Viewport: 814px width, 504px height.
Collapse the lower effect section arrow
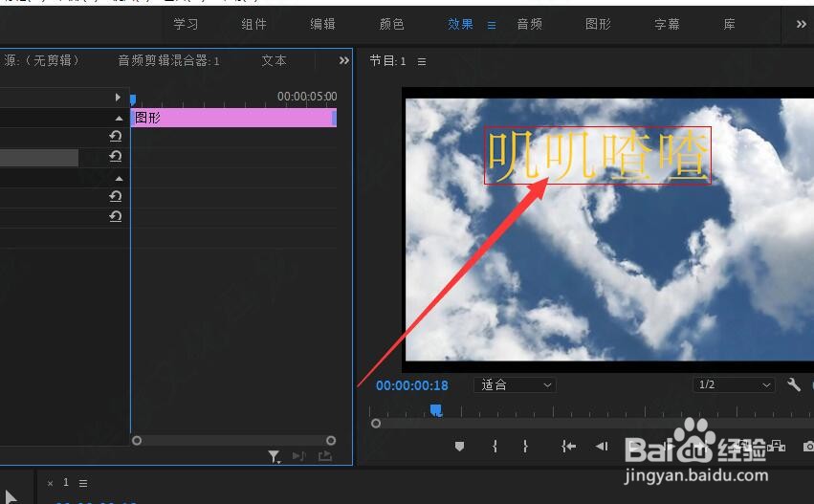[x=119, y=179]
